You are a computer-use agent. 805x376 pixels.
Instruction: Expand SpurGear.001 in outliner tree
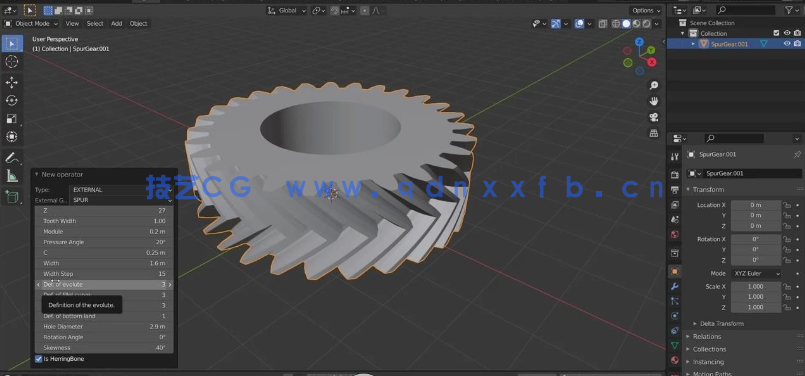coord(693,44)
